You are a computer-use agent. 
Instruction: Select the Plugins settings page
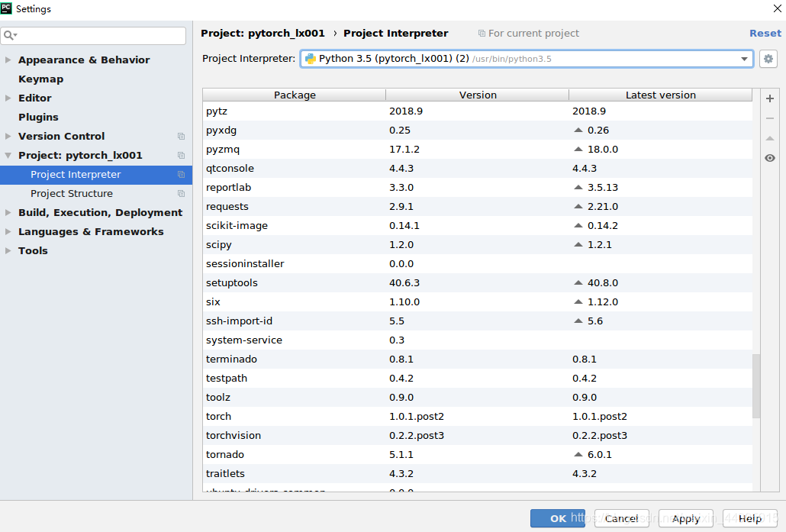39,118
